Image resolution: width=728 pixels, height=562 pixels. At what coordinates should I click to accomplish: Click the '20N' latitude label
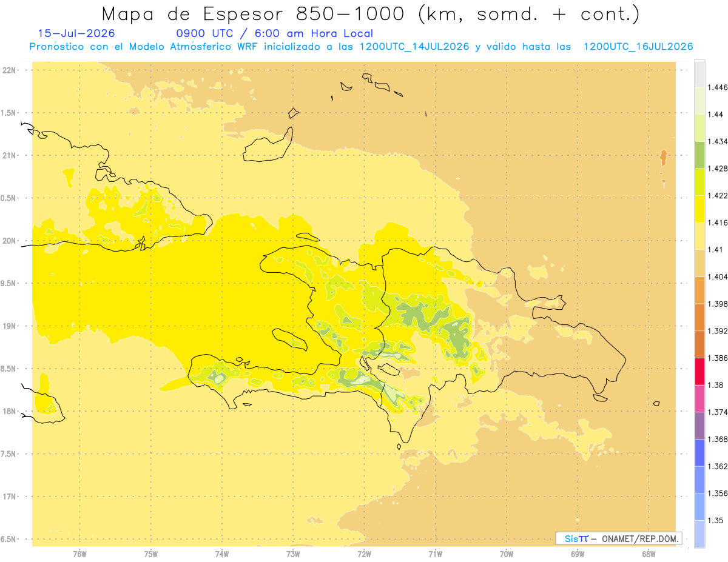click(10, 241)
